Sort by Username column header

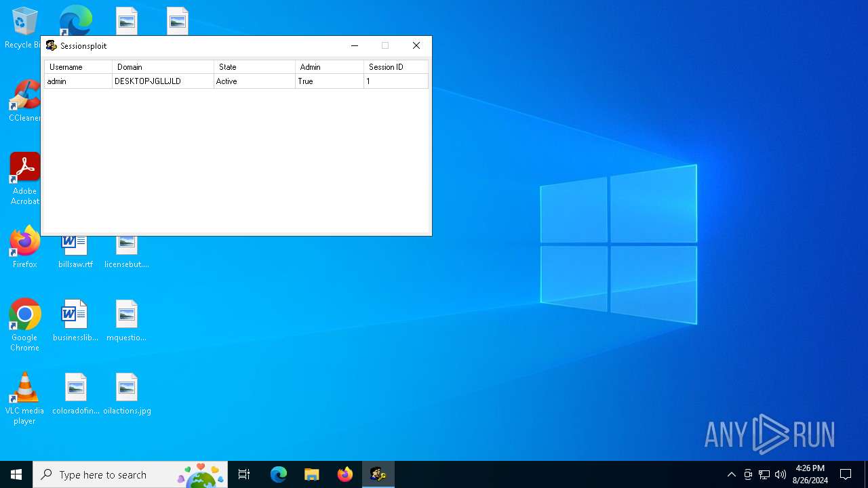click(78, 67)
